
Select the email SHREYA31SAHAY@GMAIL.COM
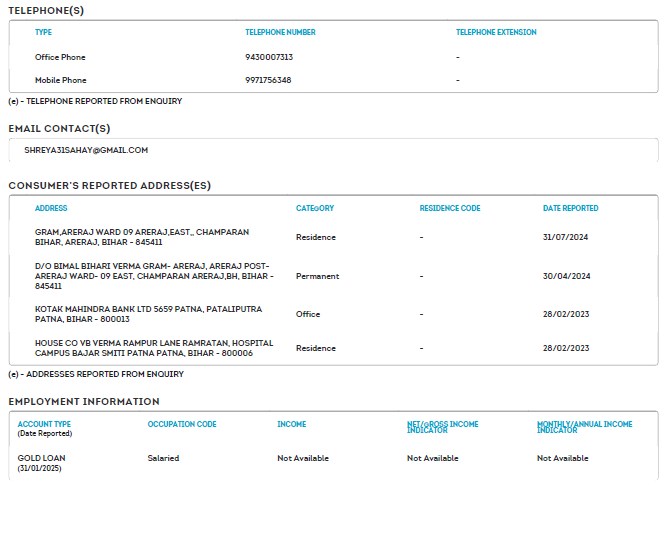[x=86, y=150]
